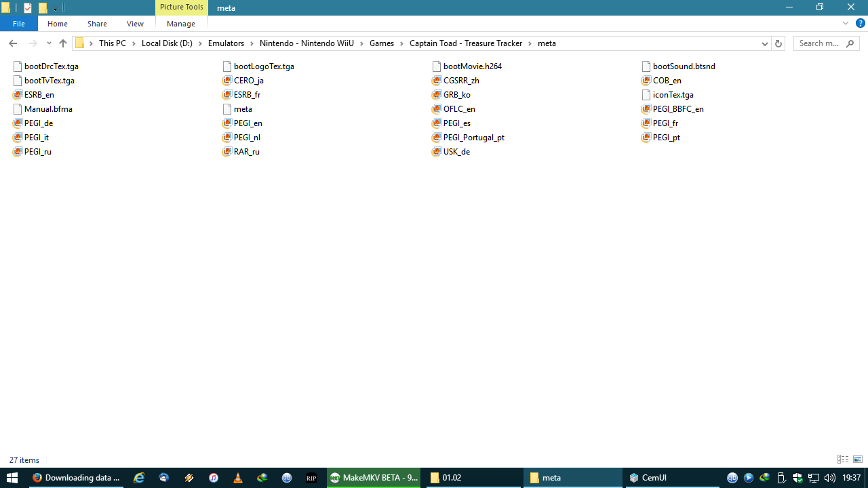Switch to the Home ribbon tab
Viewport: 868px width, 488px height.
click(58, 24)
